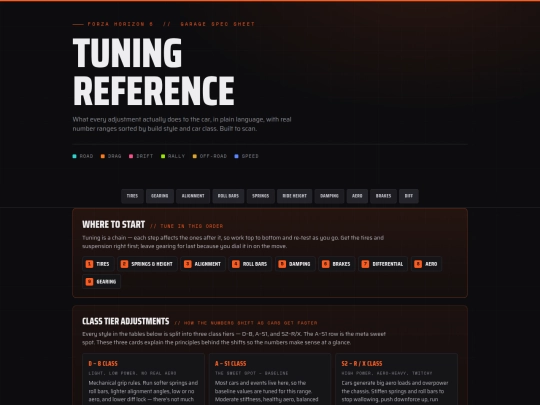Jump to the Aero nav tab
The width and height of the screenshot is (540, 405).
(x=357, y=196)
